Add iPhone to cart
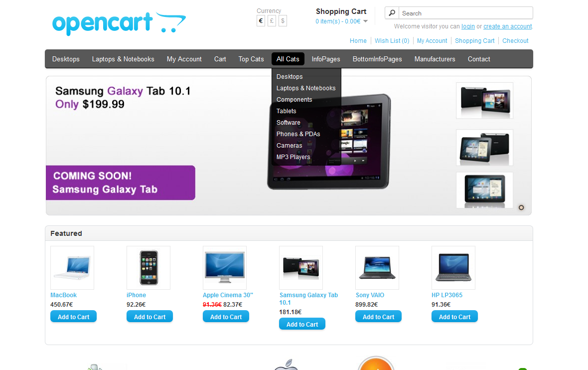The width and height of the screenshot is (588, 370). pyautogui.click(x=149, y=316)
